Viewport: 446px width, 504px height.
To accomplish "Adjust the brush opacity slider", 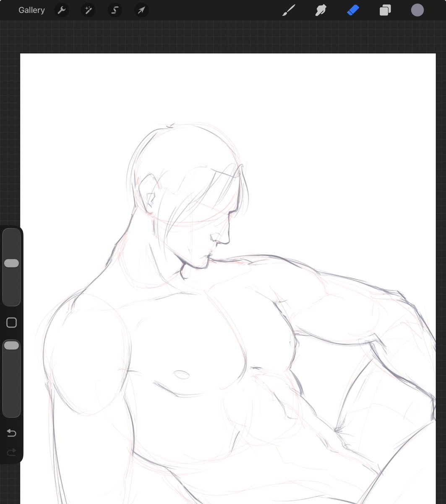I will tap(11, 378).
